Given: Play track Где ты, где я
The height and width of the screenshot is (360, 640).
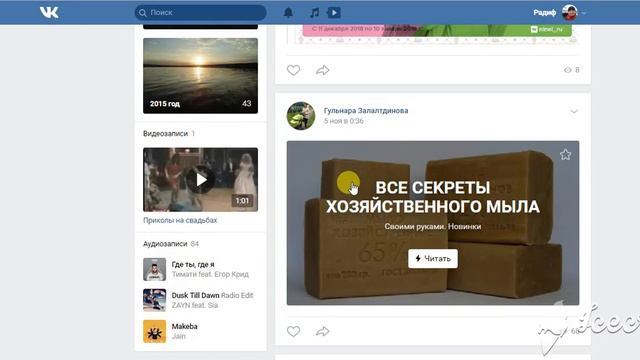Looking at the screenshot, I should pyautogui.click(x=193, y=264).
